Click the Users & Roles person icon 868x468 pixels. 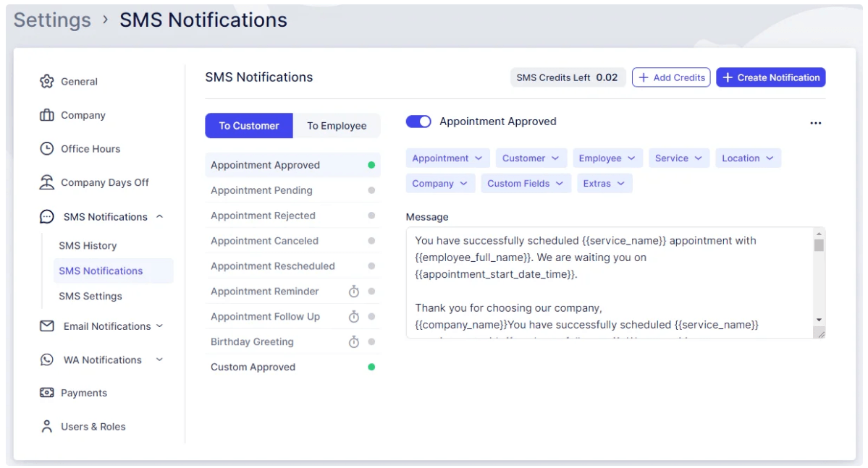(46, 427)
